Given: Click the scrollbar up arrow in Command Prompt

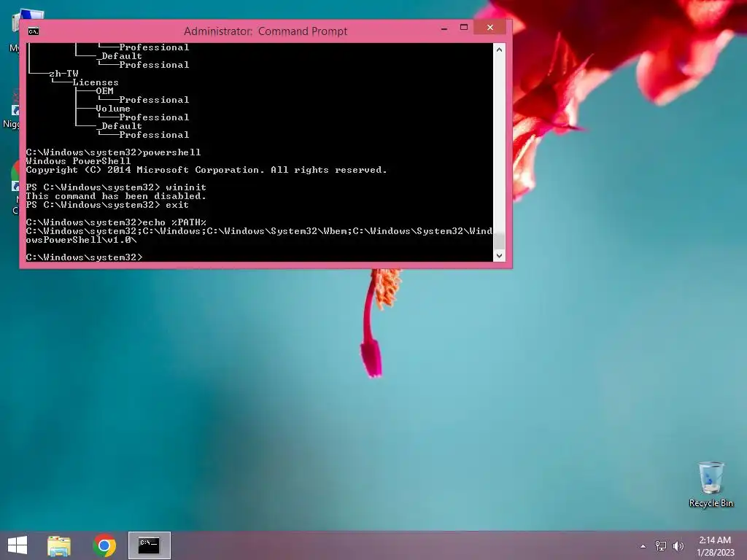Looking at the screenshot, I should click(x=499, y=50).
